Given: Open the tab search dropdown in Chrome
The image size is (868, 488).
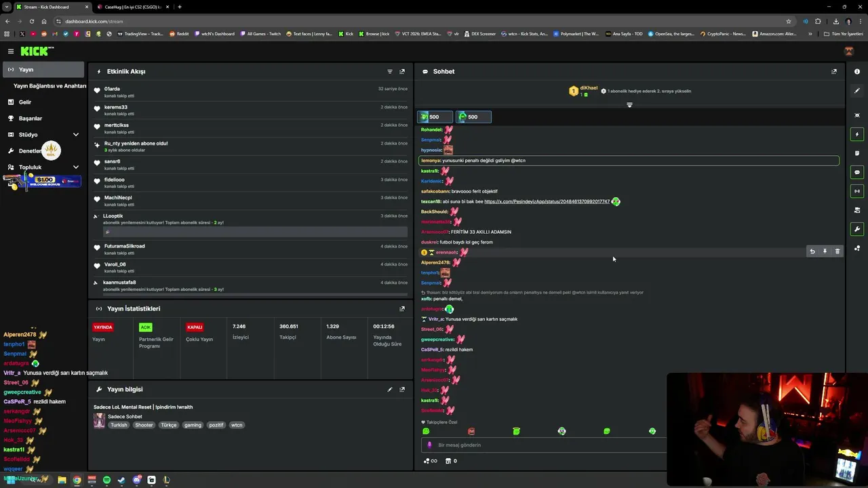Looking at the screenshot, I should point(7,7).
